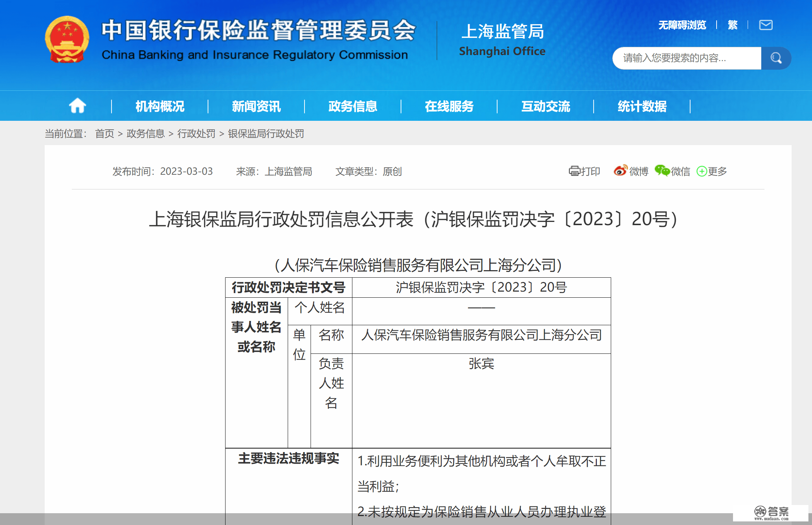Click 行政处罚 in breadcrumb

click(196, 134)
